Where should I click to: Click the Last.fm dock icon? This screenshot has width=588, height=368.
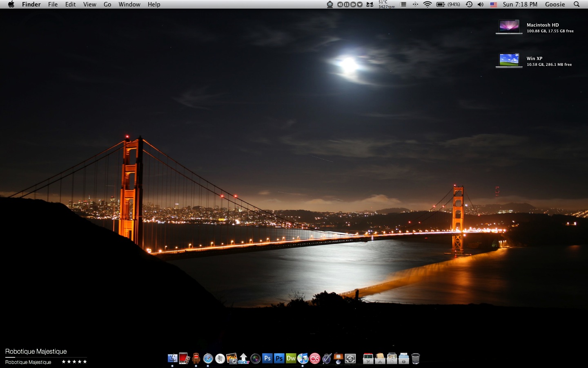coord(314,359)
